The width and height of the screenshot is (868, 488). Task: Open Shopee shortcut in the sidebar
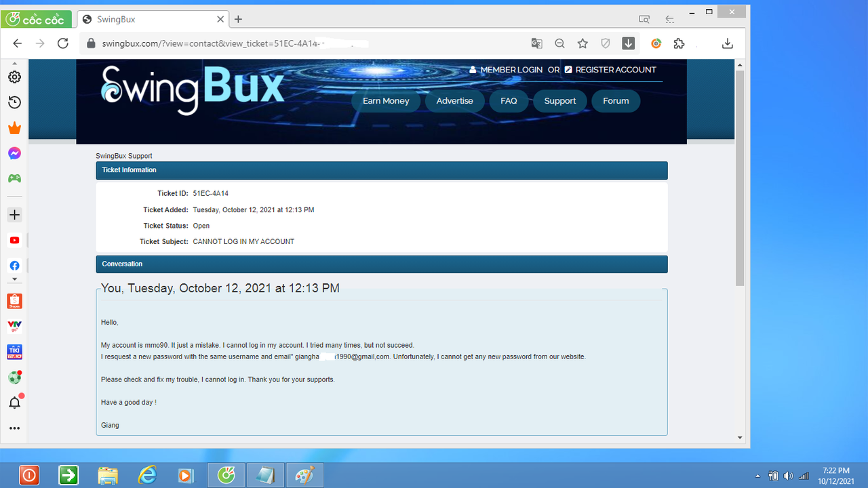pos(14,301)
